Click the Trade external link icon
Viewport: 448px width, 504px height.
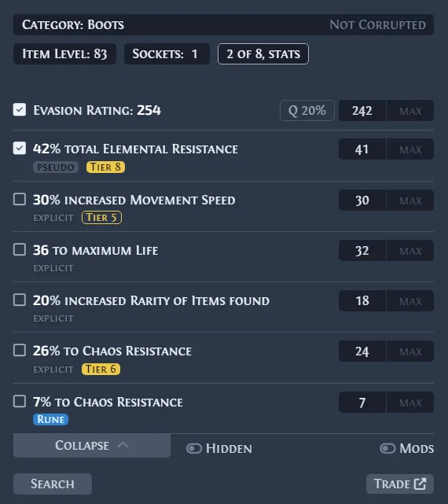point(420,484)
